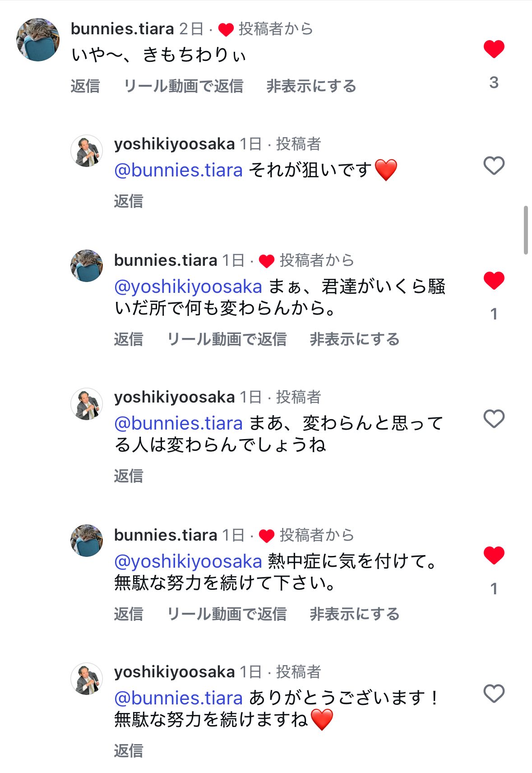This screenshot has width=532, height=773.
Task: Click the comments scrollbar handle
Action: coord(526,230)
